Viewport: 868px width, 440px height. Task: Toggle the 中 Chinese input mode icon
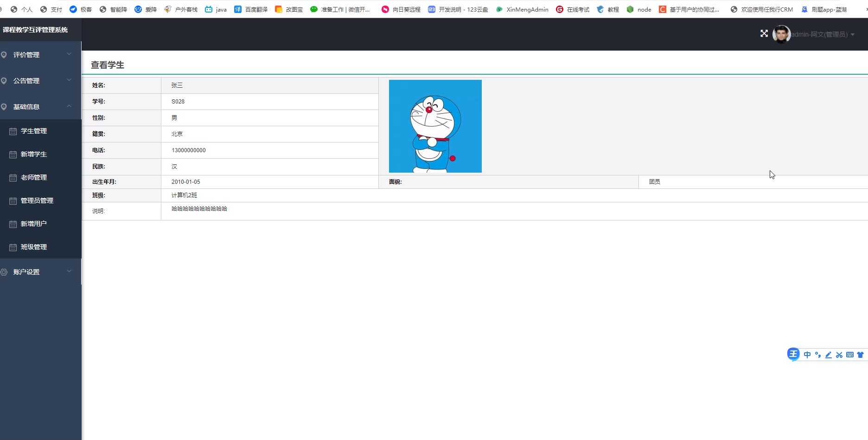click(x=807, y=355)
